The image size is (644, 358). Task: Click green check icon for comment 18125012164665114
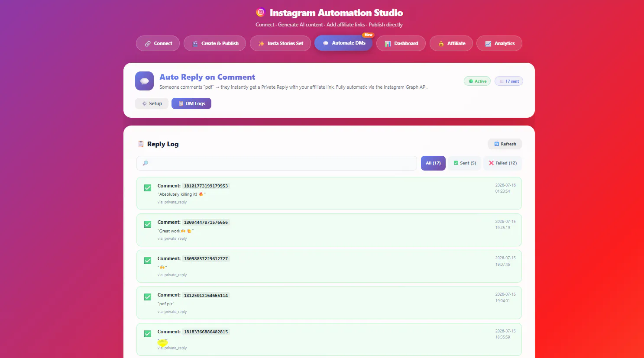pos(148,297)
